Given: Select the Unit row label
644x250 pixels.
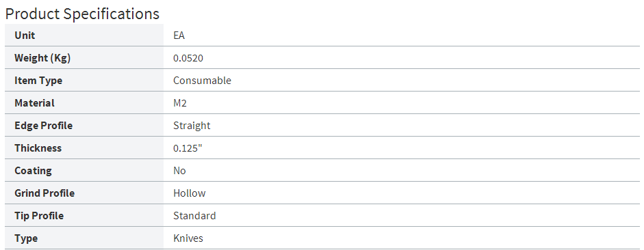Looking at the screenshot, I should click(x=25, y=36).
